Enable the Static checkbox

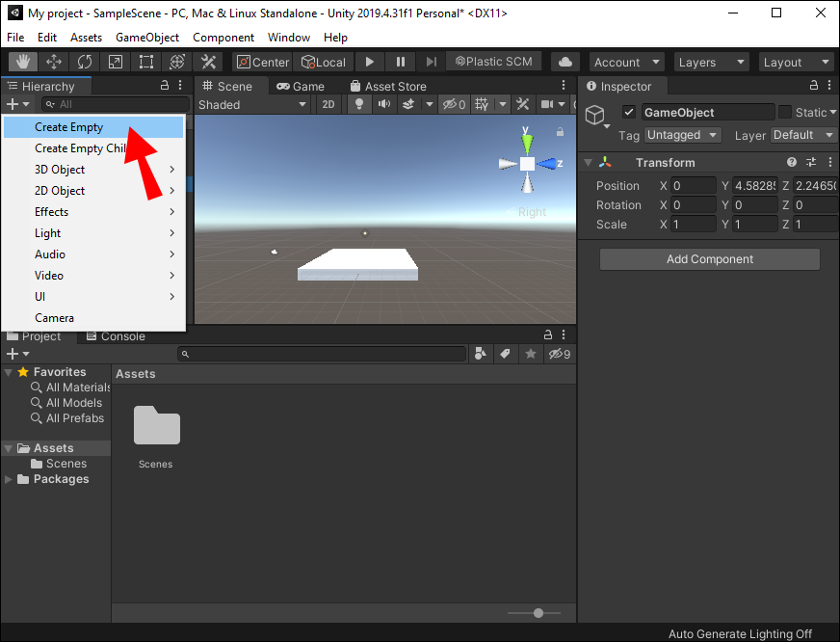pyautogui.click(x=785, y=113)
